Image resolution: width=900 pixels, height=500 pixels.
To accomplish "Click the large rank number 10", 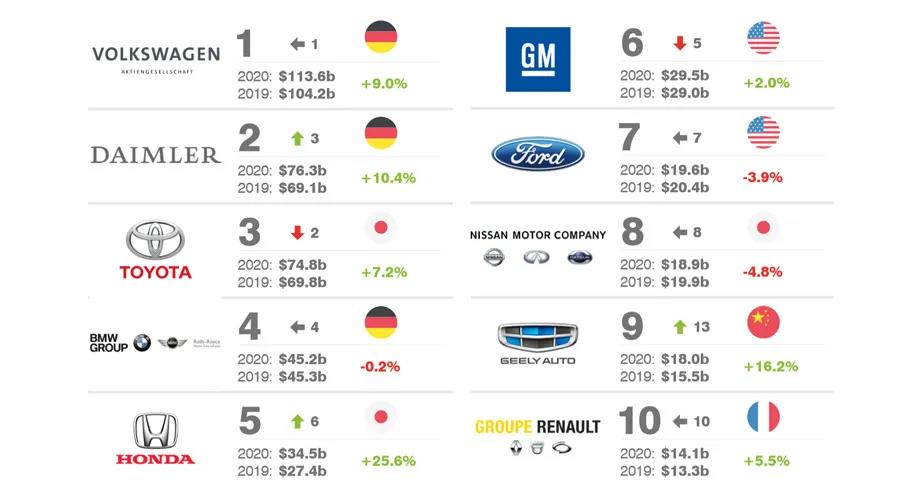I will [640, 422].
